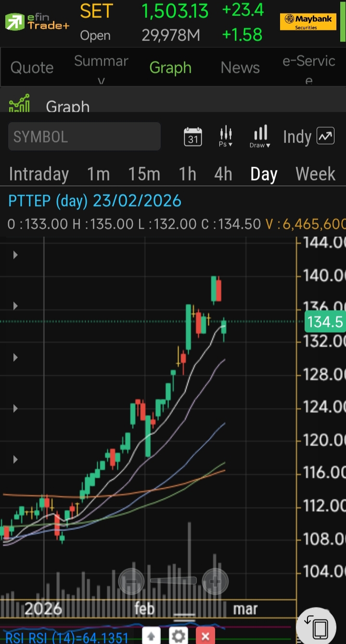This screenshot has width=346, height=644.
Task: Tap the 'Graph' section heading text
Action: (68, 105)
